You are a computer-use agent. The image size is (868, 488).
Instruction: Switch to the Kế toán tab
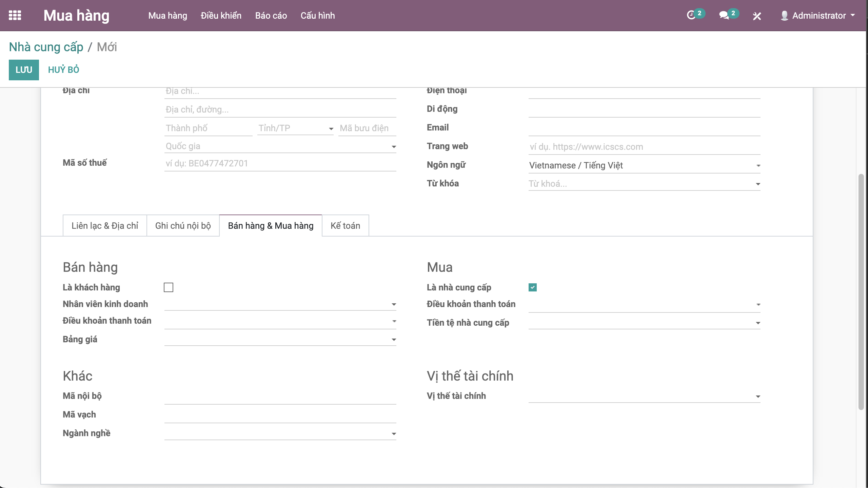(345, 226)
